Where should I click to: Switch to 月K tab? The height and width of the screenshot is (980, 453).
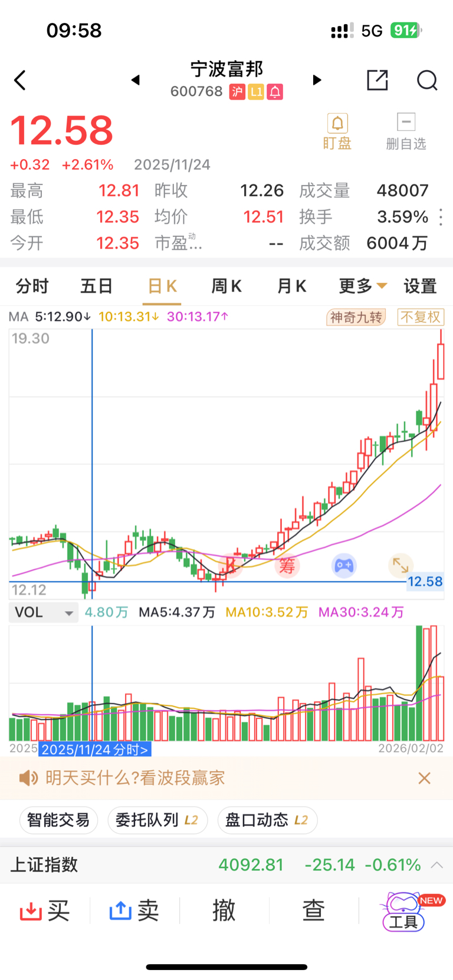[291, 286]
